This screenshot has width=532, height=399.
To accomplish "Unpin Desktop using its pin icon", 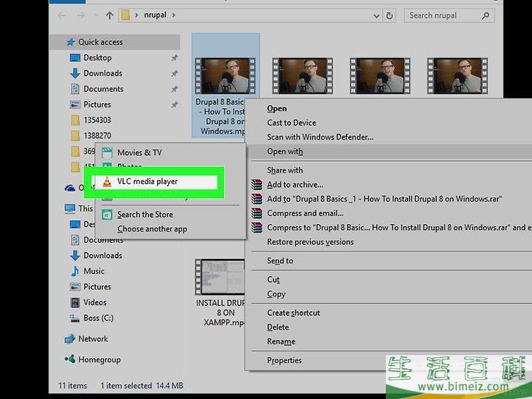I will (x=175, y=58).
